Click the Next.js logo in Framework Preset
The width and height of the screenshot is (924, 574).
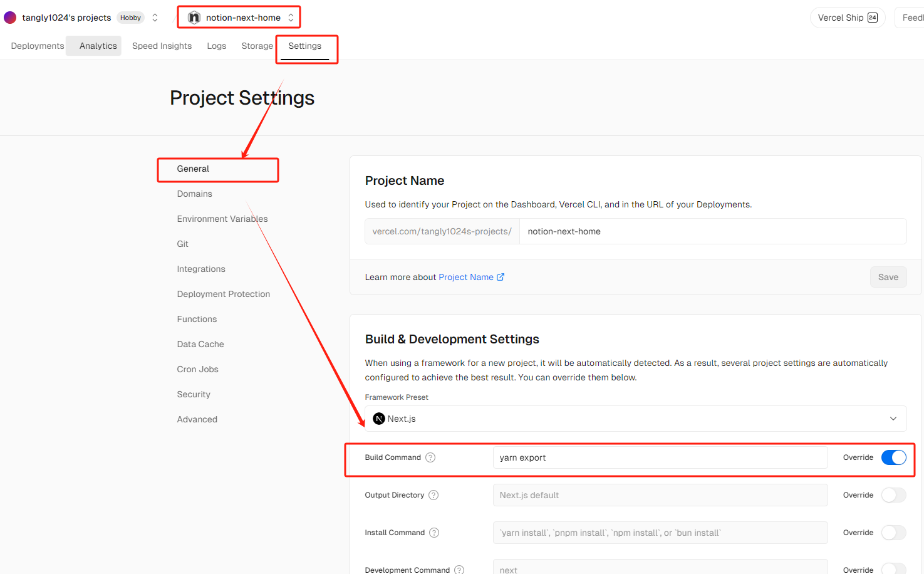[379, 419]
